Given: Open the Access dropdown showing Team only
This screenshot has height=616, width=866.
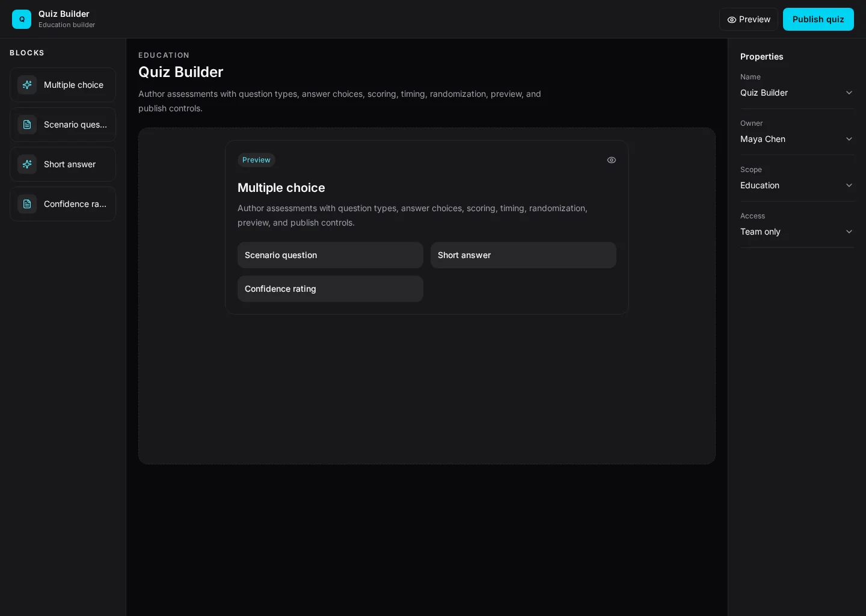Looking at the screenshot, I should tap(797, 232).
